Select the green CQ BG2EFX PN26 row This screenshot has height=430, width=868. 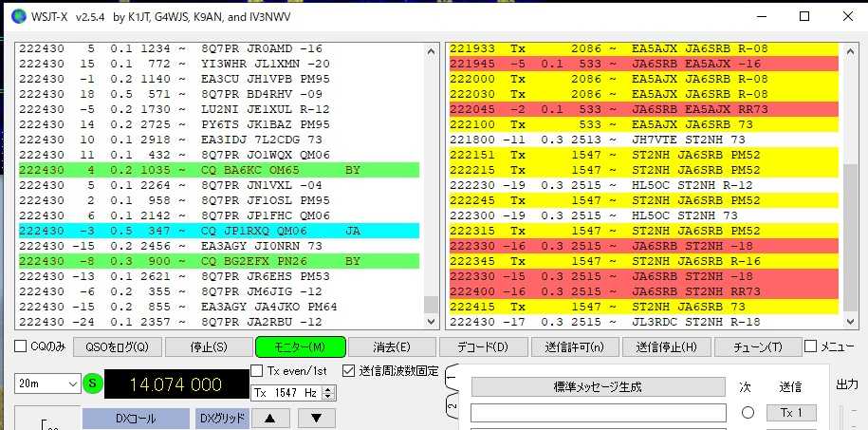(219, 261)
